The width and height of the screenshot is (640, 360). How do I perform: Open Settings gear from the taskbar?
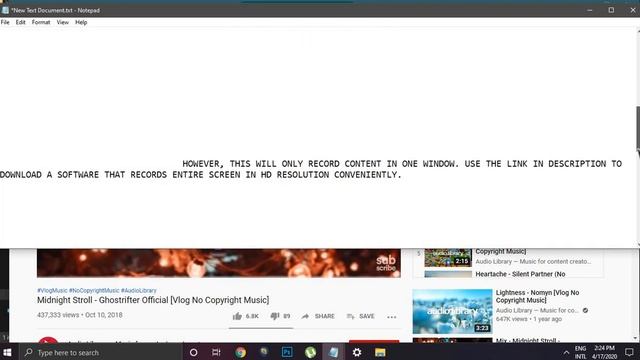click(x=357, y=352)
